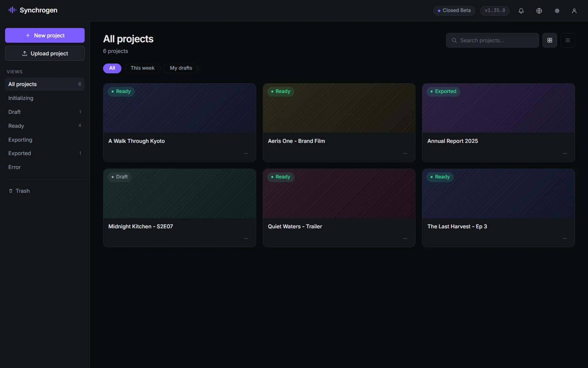Open A Walk Through Kyoto thumbnail
The image size is (588, 368).
tap(179, 108)
